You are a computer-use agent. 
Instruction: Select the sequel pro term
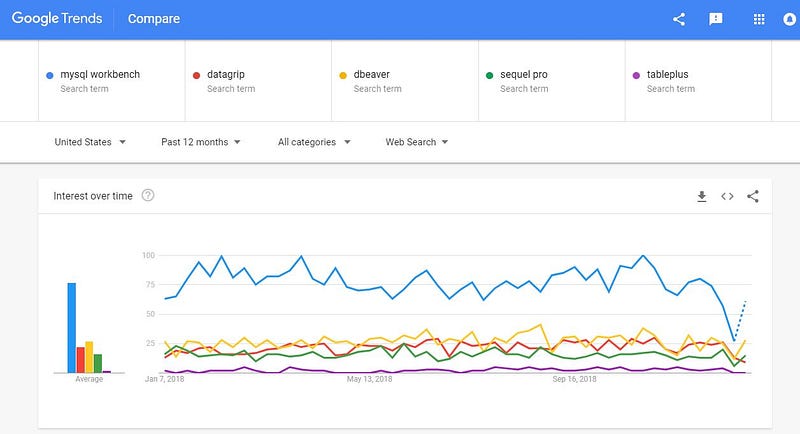point(523,74)
